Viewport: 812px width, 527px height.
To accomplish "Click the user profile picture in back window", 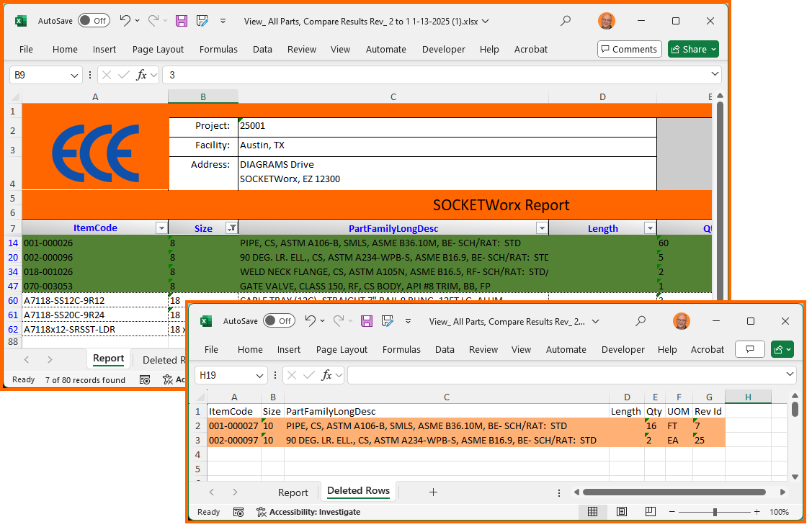I will point(607,21).
